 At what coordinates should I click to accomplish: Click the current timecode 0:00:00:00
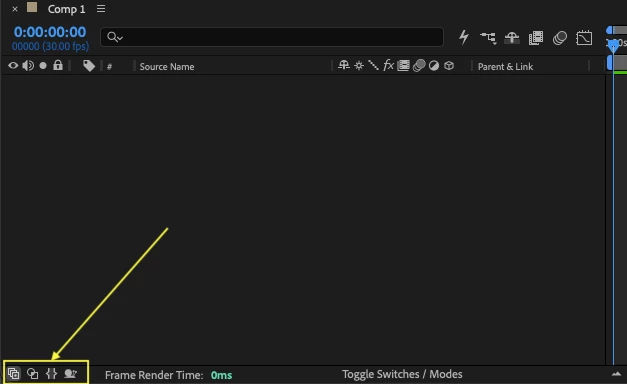50,32
